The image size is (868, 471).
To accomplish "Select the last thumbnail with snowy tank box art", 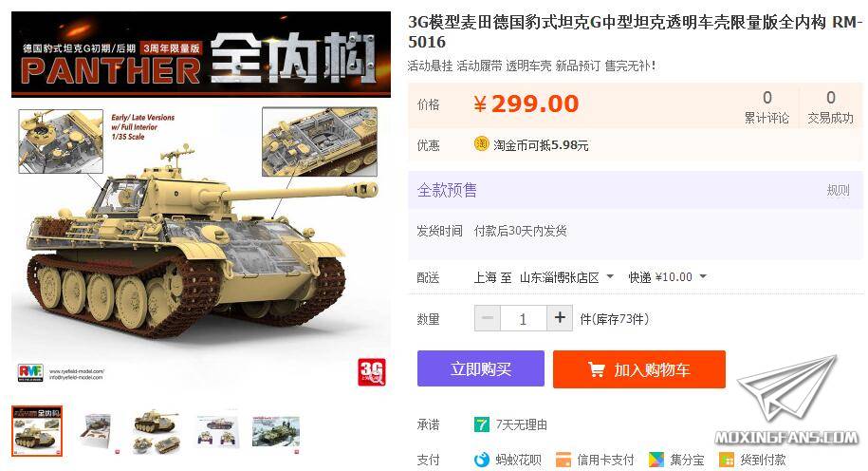I will pyautogui.click(x=276, y=432).
